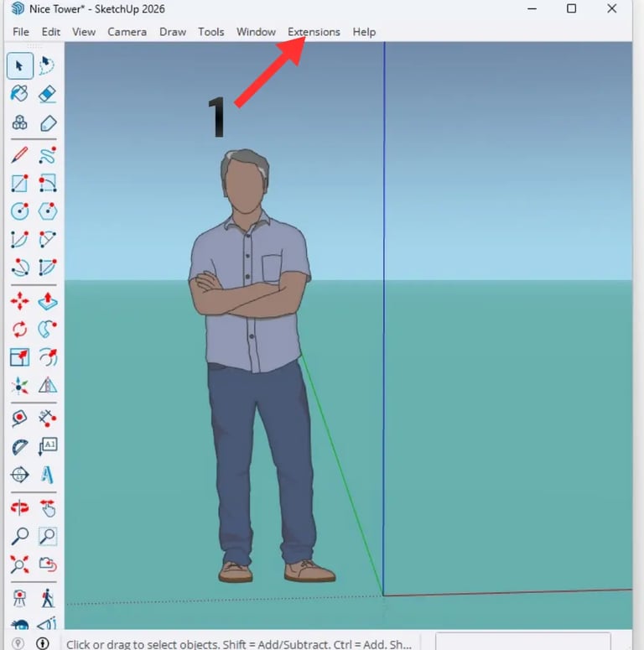Activate the Freehand drawing tool
The height and width of the screenshot is (650, 644).
47,155
